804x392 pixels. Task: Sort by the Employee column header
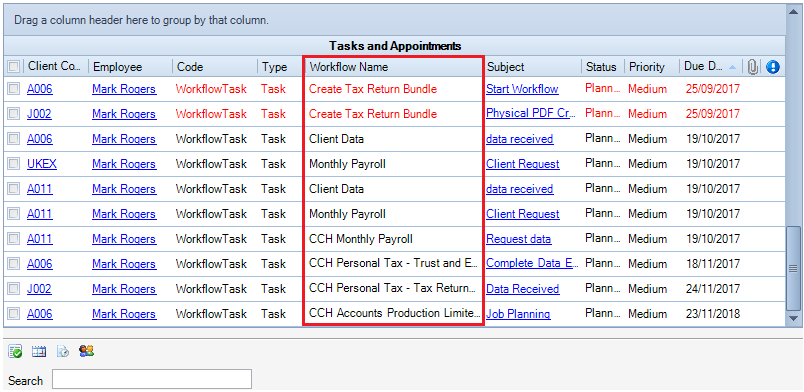130,67
